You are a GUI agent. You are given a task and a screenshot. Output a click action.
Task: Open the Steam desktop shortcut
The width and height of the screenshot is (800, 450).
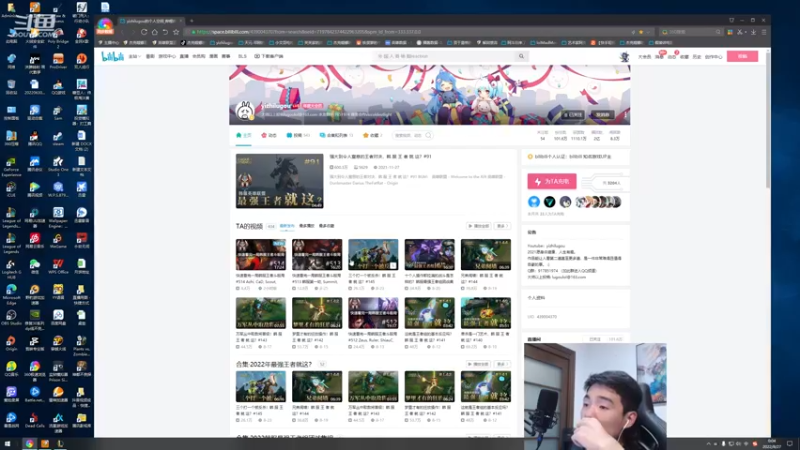tap(58, 139)
